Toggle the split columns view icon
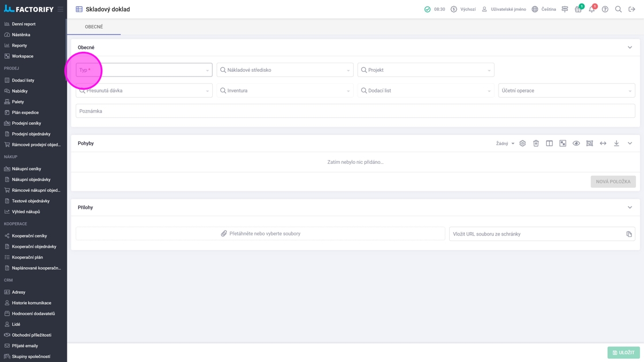The height and width of the screenshot is (362, 644). [549, 144]
